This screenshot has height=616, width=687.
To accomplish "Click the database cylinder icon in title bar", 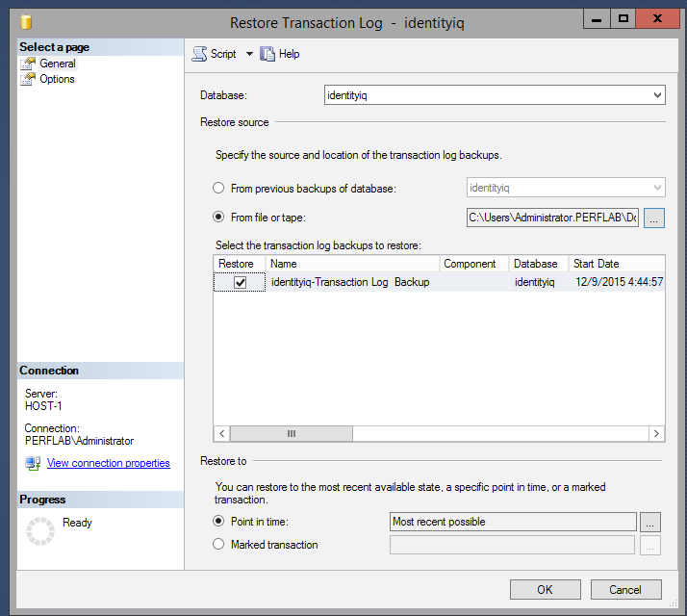I will tap(26, 22).
